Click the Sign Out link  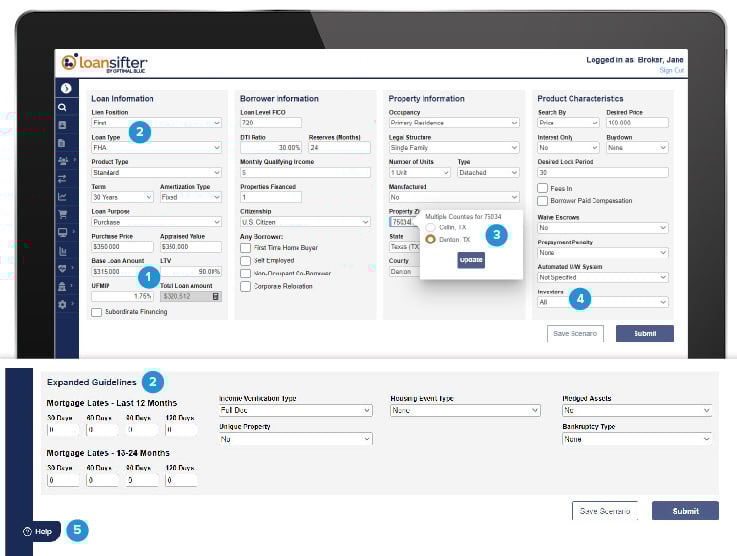point(671,70)
